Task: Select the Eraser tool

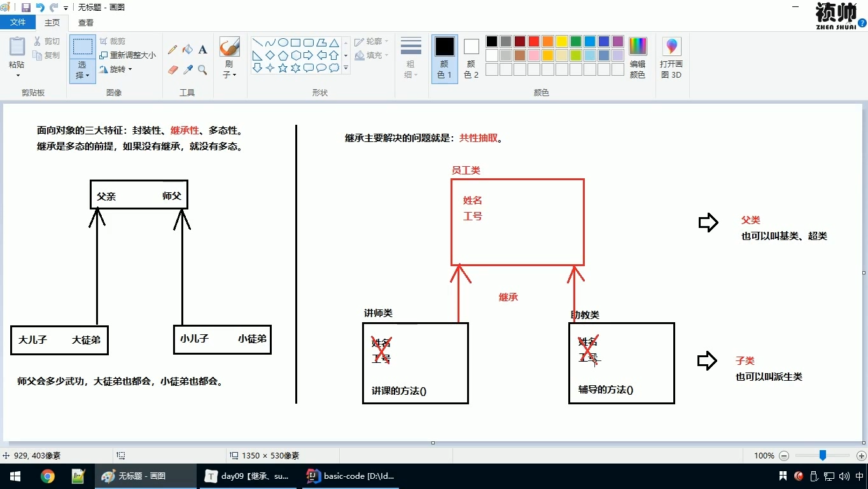Action: tap(172, 70)
